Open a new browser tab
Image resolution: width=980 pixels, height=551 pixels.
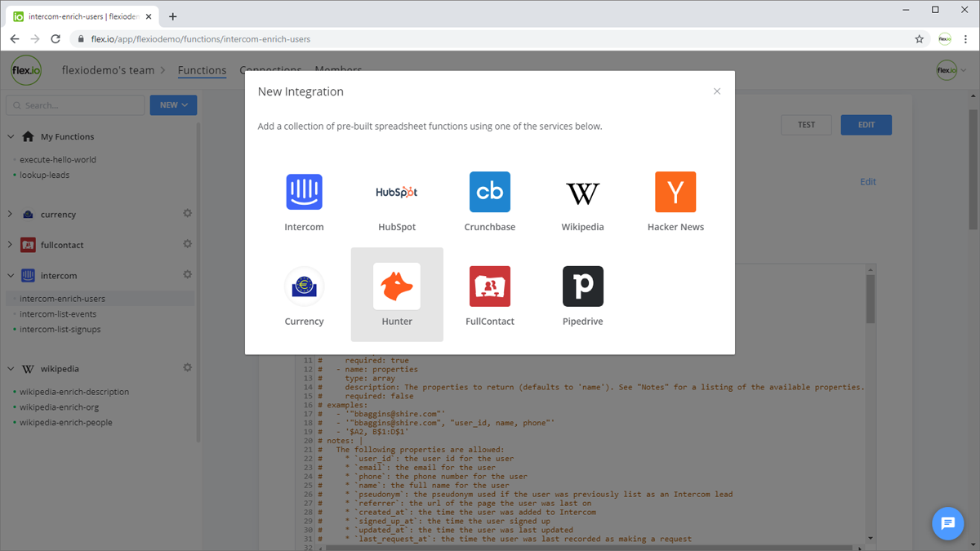point(172,16)
